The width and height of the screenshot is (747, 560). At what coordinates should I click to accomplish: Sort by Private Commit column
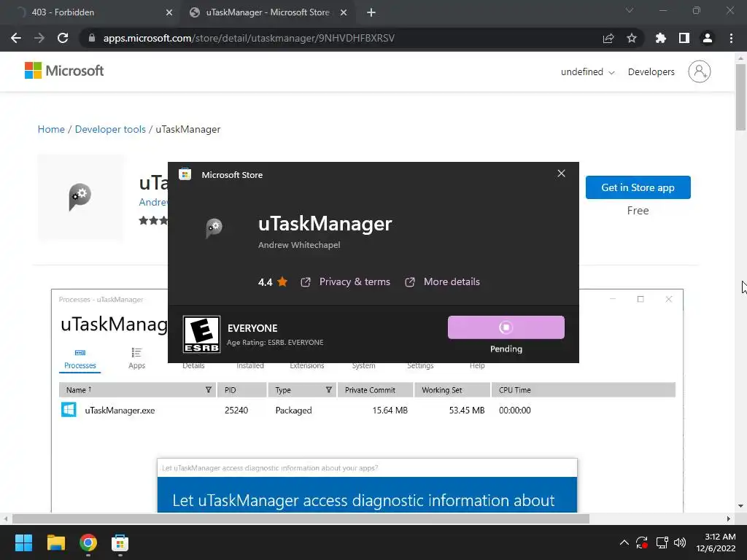375,390
